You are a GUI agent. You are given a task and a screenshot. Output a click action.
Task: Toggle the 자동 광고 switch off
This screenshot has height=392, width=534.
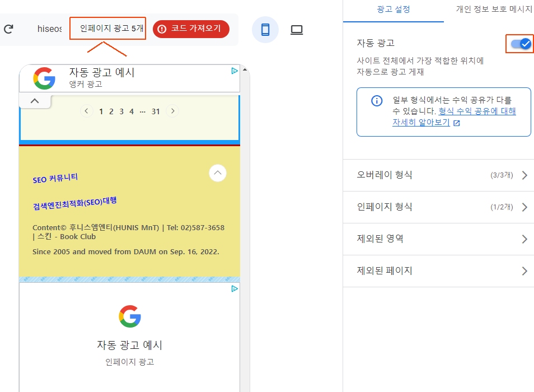(x=519, y=43)
